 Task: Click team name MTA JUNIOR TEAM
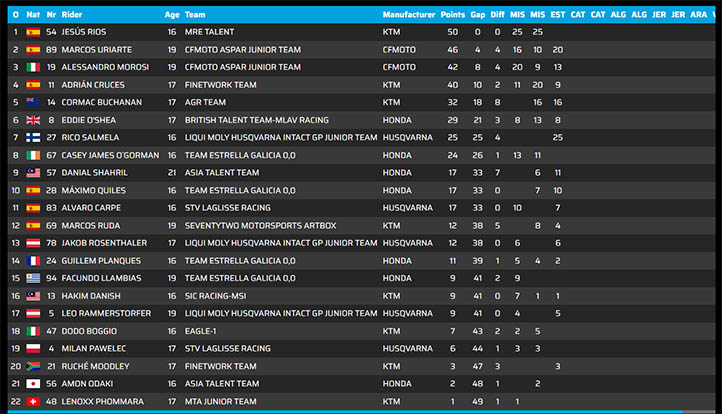point(221,402)
